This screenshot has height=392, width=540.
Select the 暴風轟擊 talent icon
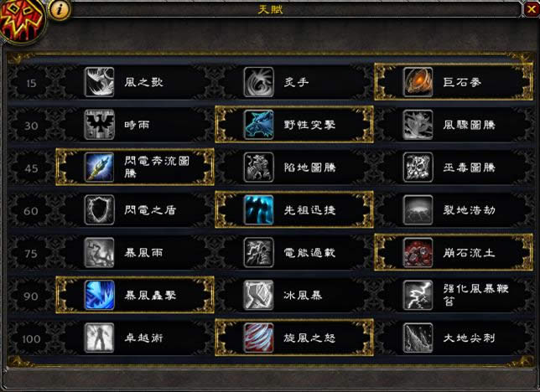[x=99, y=296]
